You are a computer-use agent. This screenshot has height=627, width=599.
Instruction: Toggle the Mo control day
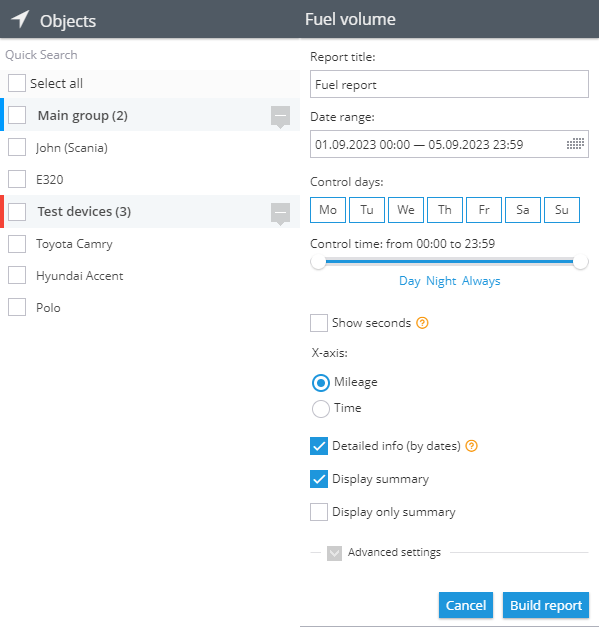click(x=328, y=210)
